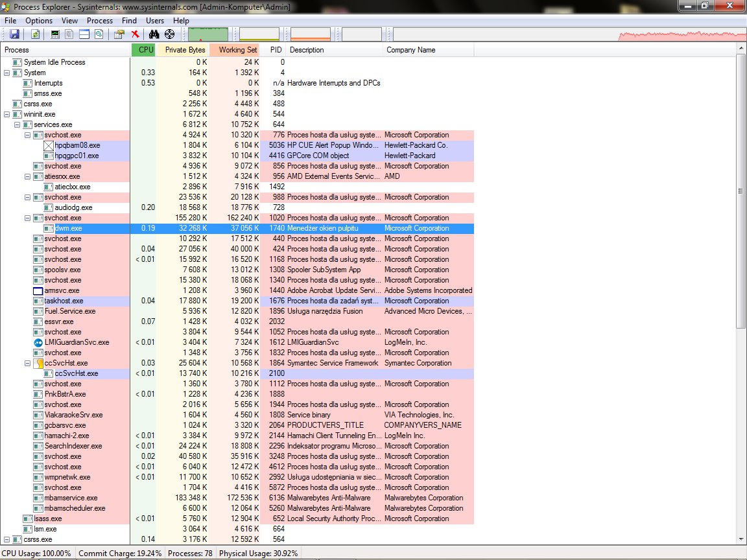The height and width of the screenshot is (560, 747).
Task: Click the DLL/handle view toolbar icon
Action: coord(99,34)
